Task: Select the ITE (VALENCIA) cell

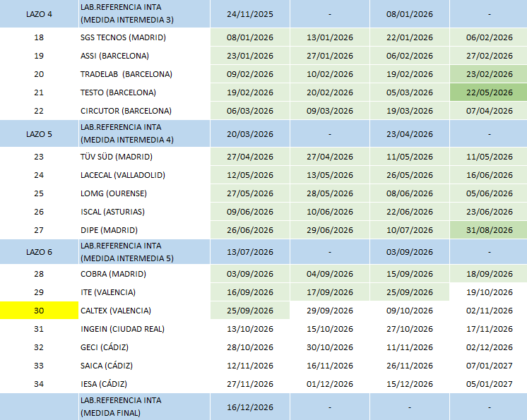Action: click(x=144, y=292)
